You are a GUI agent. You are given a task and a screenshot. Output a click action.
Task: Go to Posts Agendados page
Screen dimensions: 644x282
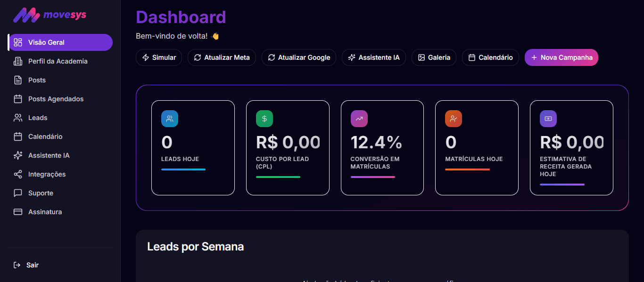point(56,99)
